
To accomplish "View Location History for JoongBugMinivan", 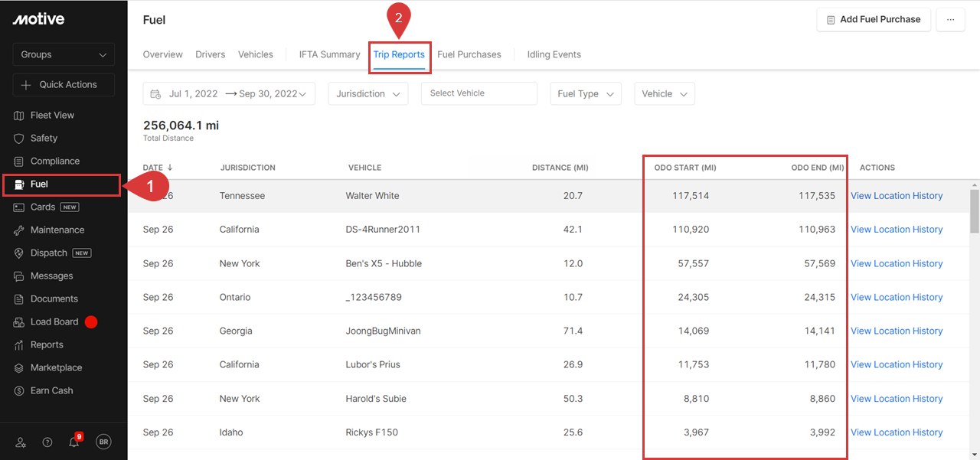I will click(x=897, y=331).
